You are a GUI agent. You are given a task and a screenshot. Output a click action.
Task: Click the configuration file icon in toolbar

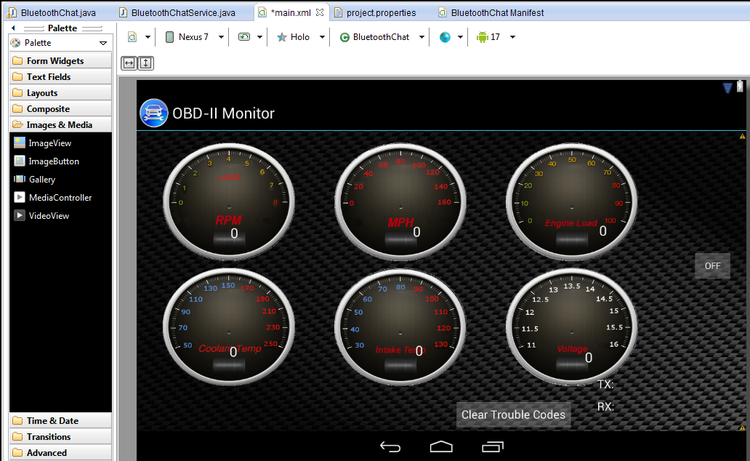pyautogui.click(x=132, y=37)
